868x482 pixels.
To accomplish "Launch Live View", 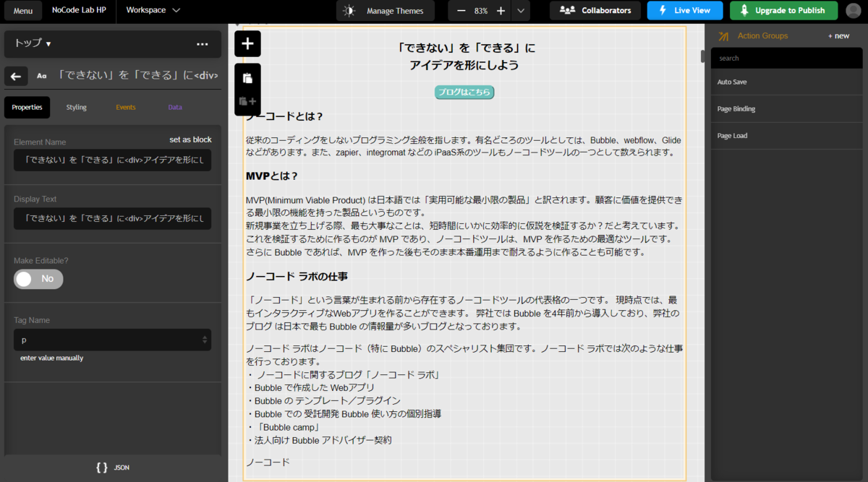I will click(685, 10).
